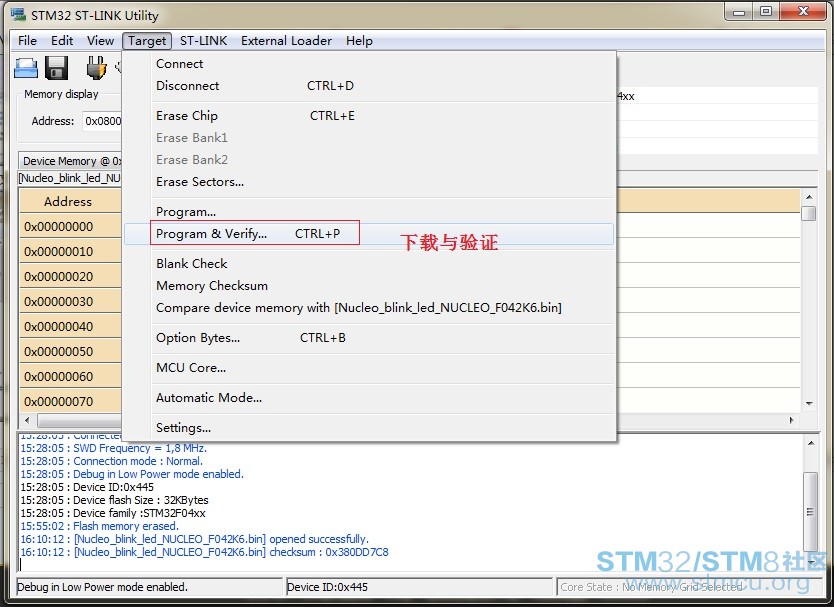Click memory grid scrollbar up arrow
The width and height of the screenshot is (834, 607).
click(809, 197)
